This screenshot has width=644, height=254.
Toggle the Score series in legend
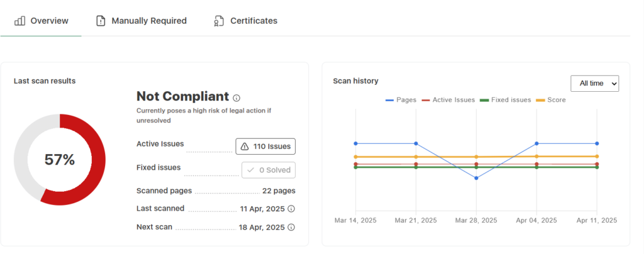point(552,100)
